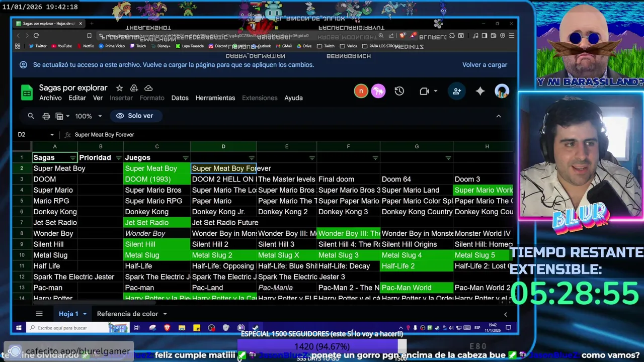The height and width of the screenshot is (362, 644).
Task: Collapse the toolbar with the chevron
Action: coord(499,116)
